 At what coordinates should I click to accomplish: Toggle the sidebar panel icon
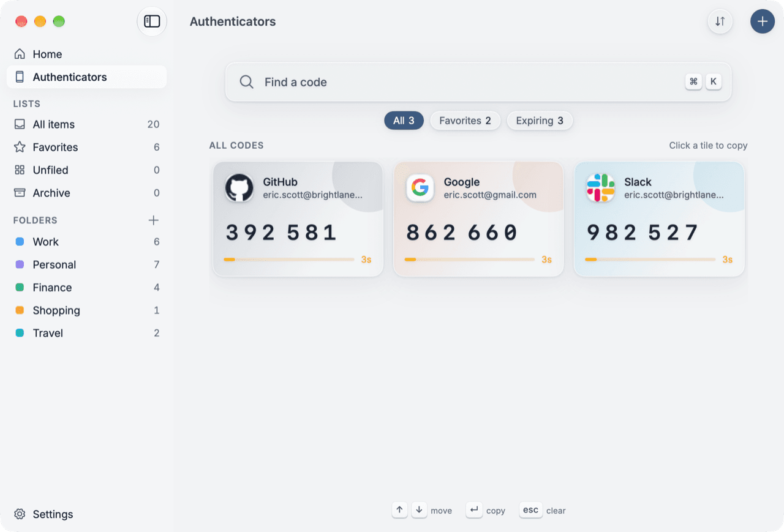click(x=152, y=21)
